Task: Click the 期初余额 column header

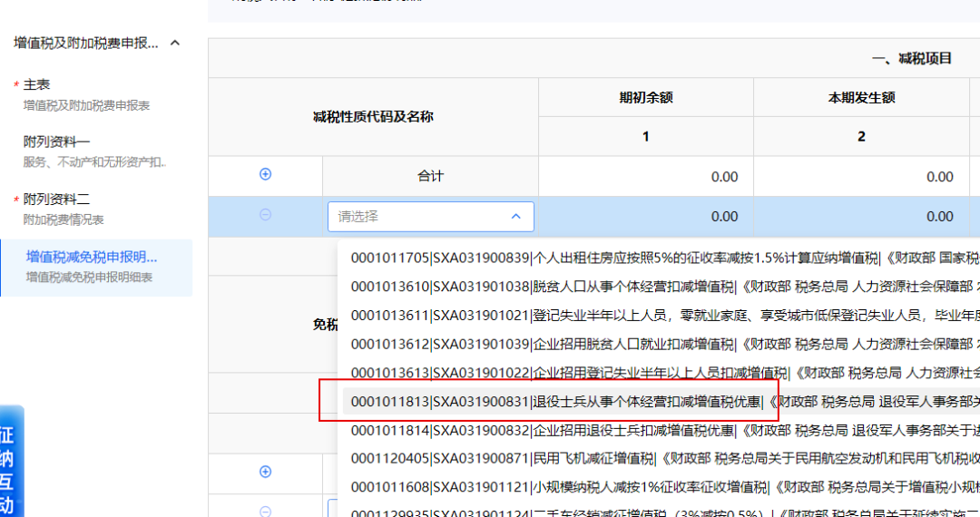Action: click(646, 97)
